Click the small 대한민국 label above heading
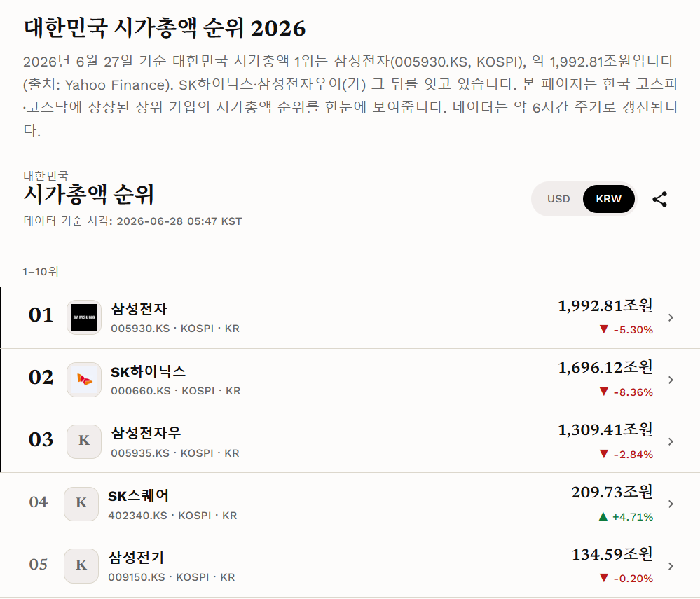Image resolution: width=700 pixels, height=599 pixels. pos(46,175)
